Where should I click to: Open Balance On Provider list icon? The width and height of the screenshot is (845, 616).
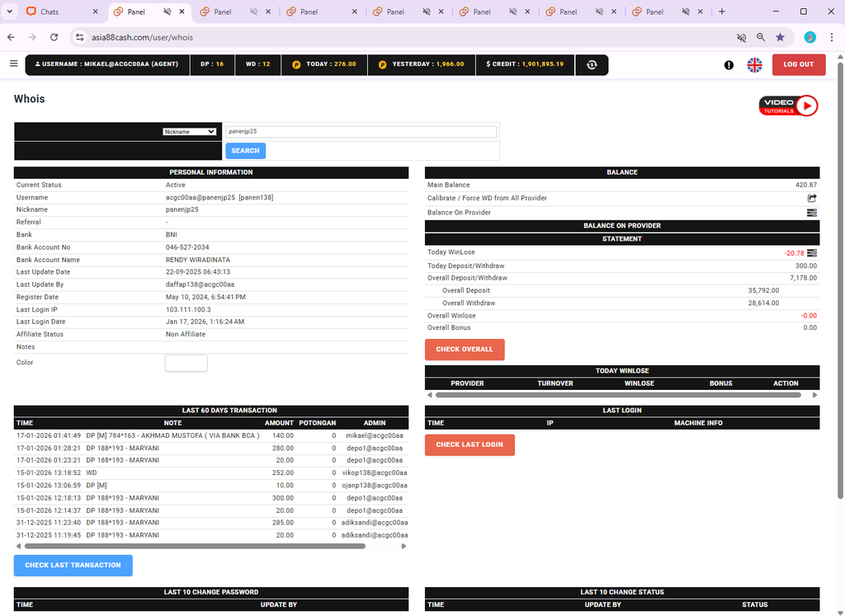(812, 213)
